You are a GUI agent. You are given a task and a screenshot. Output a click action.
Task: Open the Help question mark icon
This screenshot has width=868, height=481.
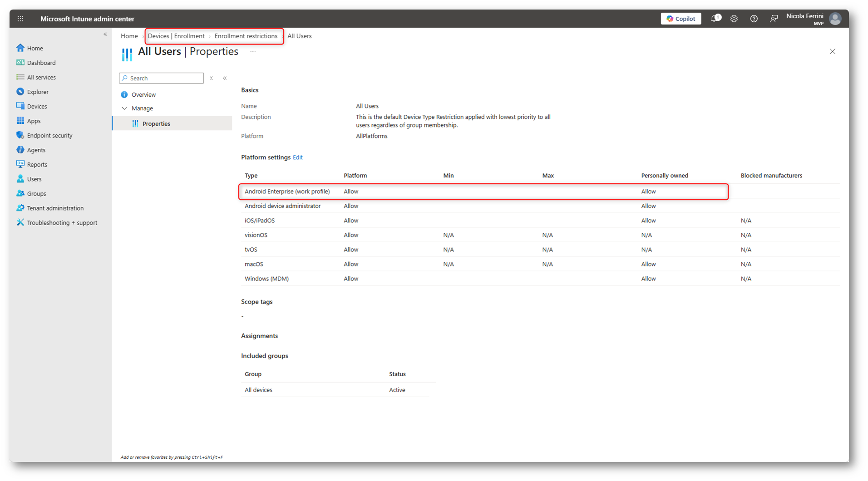(754, 19)
